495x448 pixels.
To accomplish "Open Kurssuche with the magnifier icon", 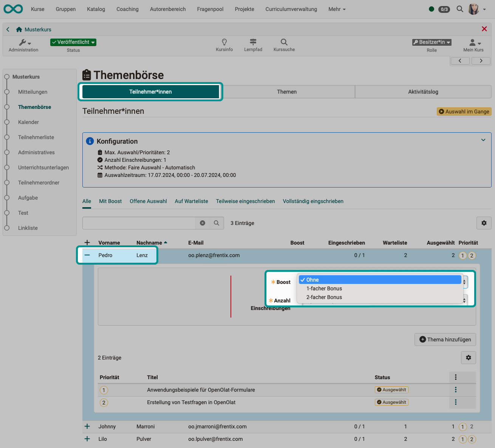I will coord(283,43).
